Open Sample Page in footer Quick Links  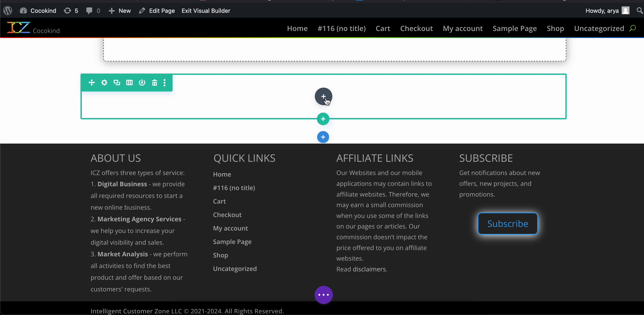pyautogui.click(x=232, y=242)
